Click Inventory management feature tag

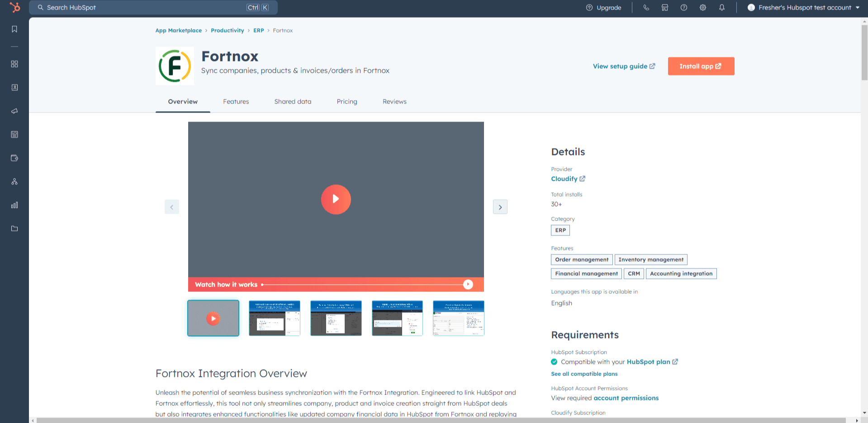pyautogui.click(x=651, y=260)
